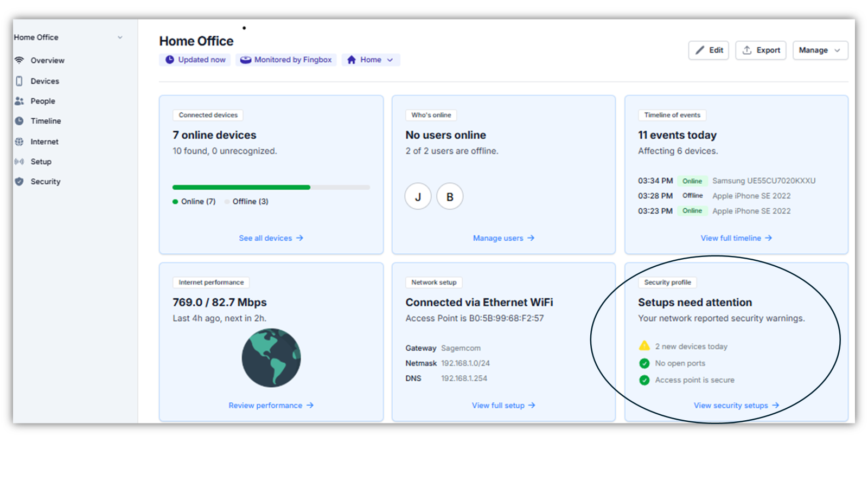Image resolution: width=868 pixels, height=488 pixels.
Task: Click the Setup signal icon in sidebar
Action: [20, 162]
